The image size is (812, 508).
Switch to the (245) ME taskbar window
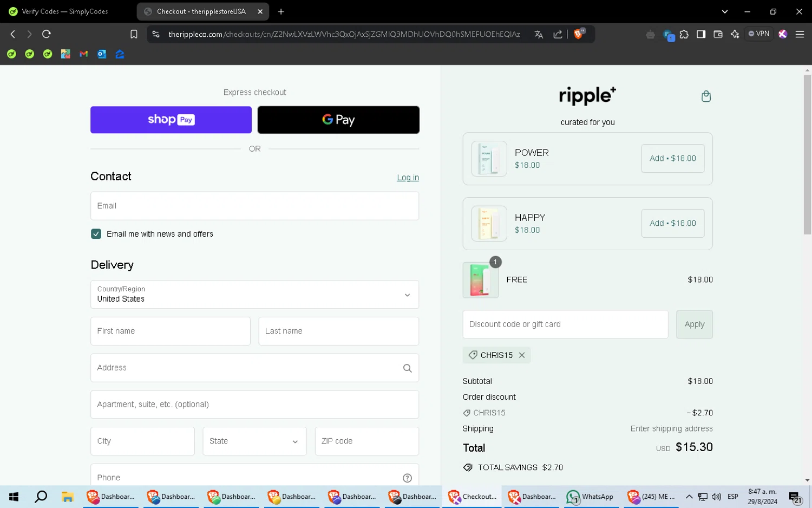652,497
